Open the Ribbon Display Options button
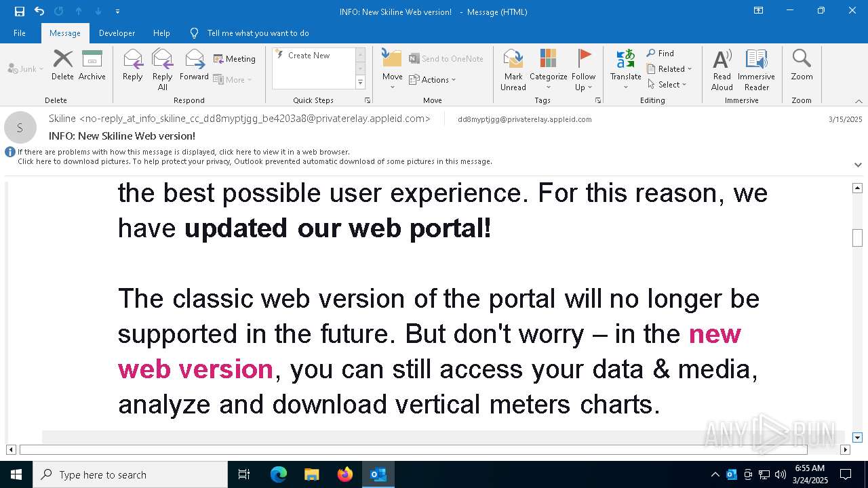Screen dimensions: 868x488 [x=759, y=11]
